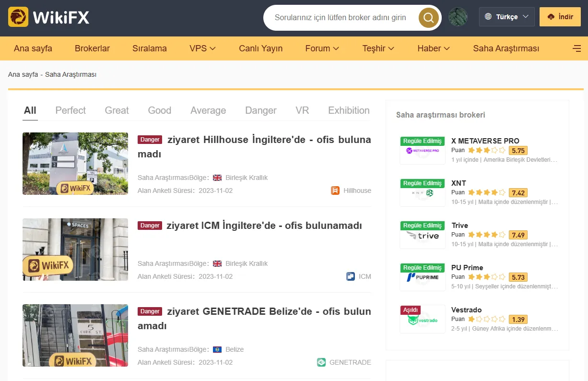
Task: Select the Great tab
Action: tap(117, 110)
